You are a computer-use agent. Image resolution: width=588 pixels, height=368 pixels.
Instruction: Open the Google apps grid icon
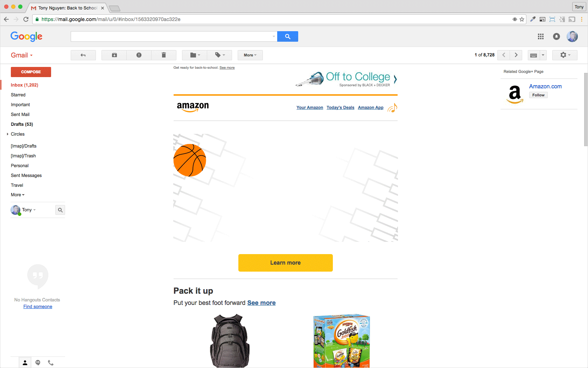[541, 36]
